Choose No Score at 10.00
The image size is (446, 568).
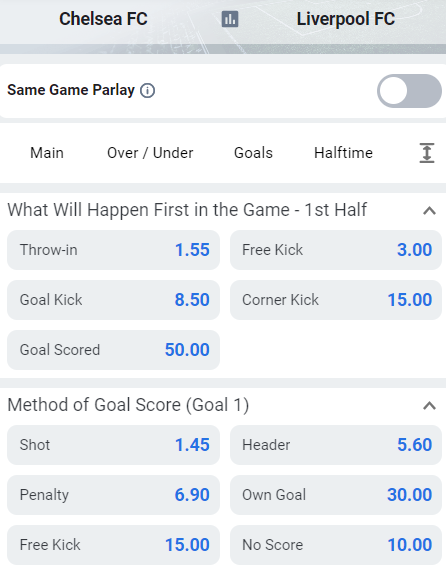coord(336,545)
